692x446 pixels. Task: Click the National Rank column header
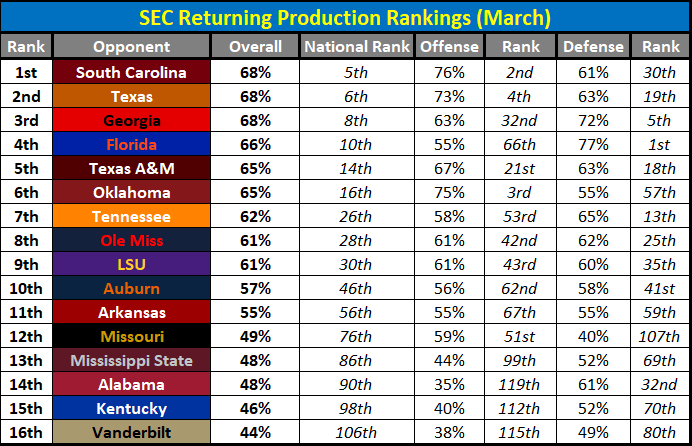[356, 47]
